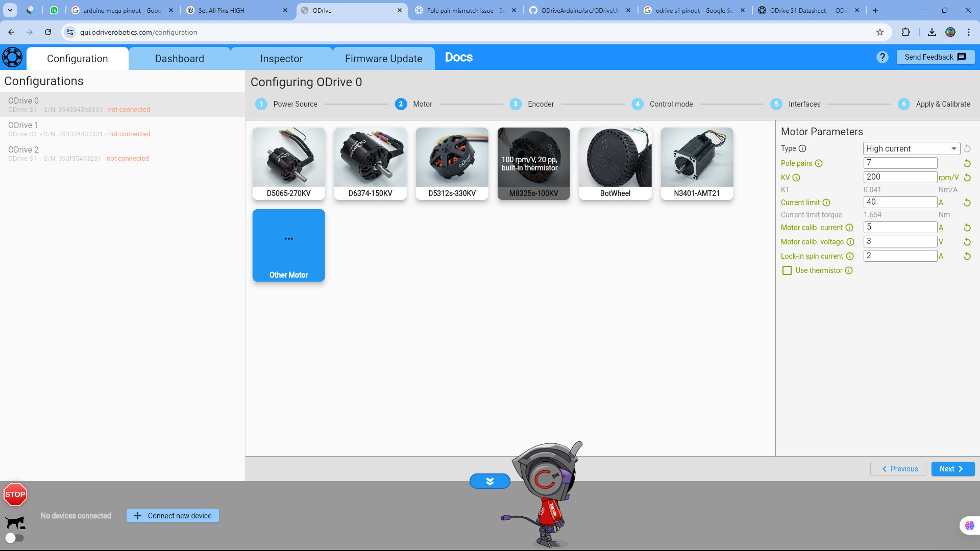This screenshot has height=551, width=980.
Task: Show info for Motor calib. voltage
Action: point(850,242)
